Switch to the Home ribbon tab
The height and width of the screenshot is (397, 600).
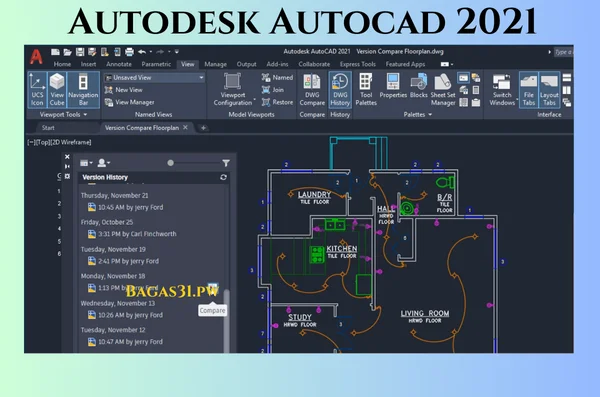(x=62, y=64)
